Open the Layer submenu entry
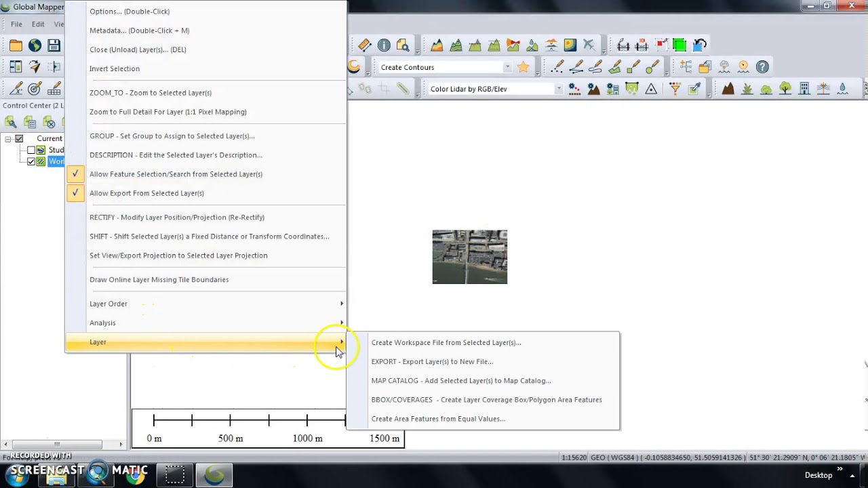868x488 pixels. click(x=205, y=342)
